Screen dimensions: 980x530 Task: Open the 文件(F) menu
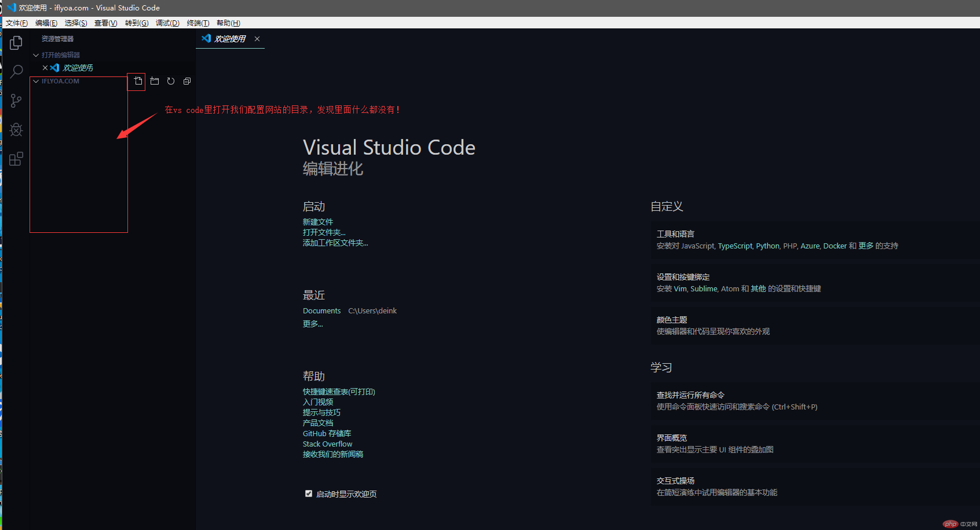point(17,23)
